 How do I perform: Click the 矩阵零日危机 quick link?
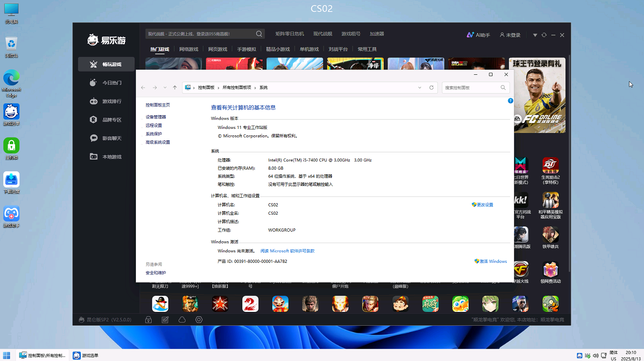tap(290, 34)
